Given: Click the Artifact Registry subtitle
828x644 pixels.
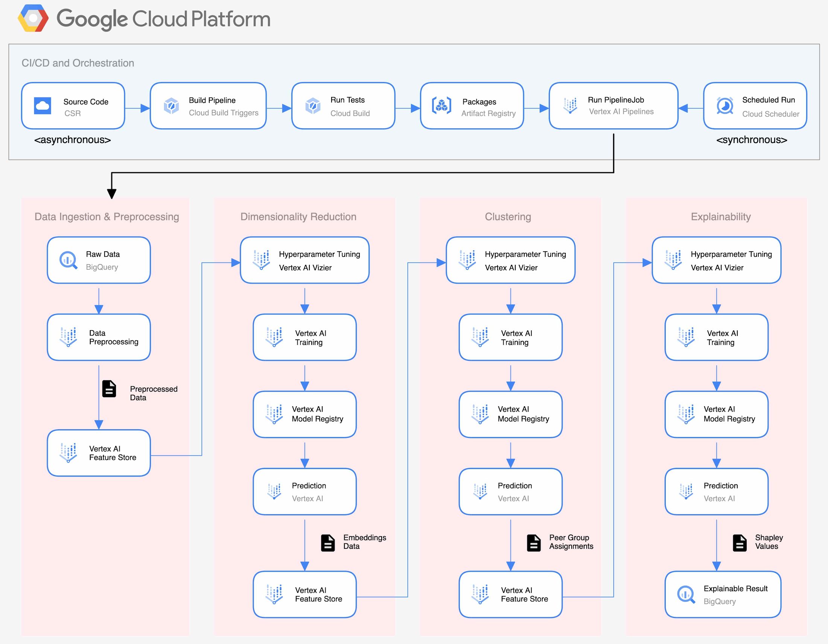Looking at the screenshot, I should [488, 113].
